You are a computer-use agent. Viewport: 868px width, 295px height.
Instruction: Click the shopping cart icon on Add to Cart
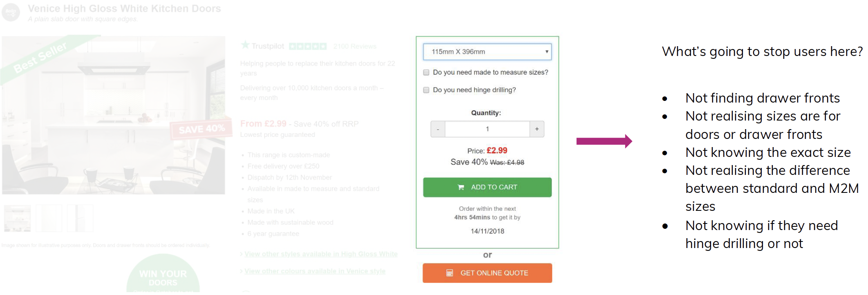coord(461,188)
